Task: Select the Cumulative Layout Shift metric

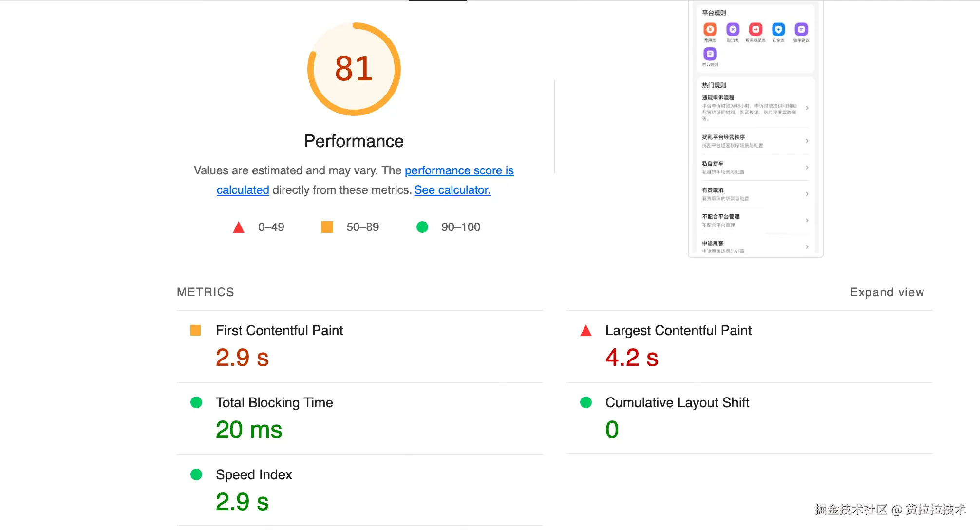Action: pos(677,403)
